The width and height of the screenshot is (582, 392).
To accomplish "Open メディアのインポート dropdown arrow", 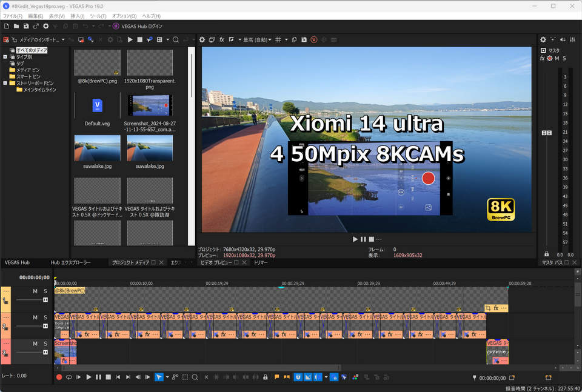I will [x=62, y=39].
